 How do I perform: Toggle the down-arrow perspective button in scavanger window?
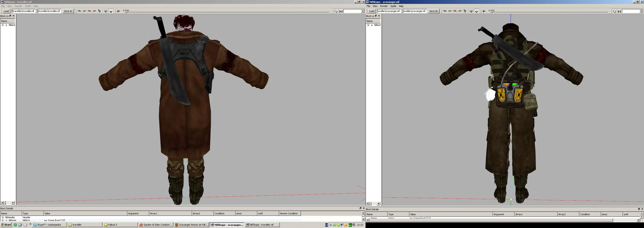pos(476,11)
